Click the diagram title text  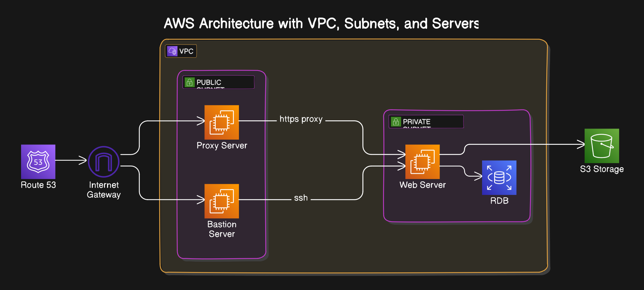[321, 24]
